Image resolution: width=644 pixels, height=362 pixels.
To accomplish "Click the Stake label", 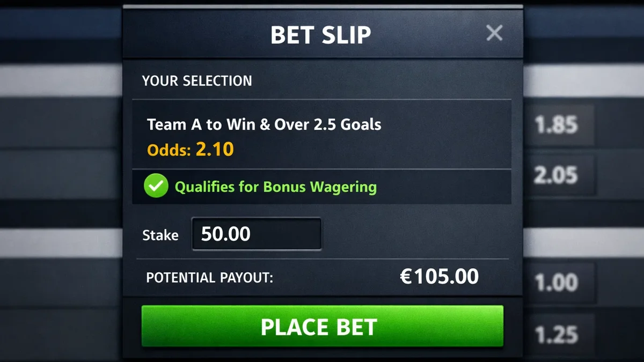I will click(x=160, y=235).
